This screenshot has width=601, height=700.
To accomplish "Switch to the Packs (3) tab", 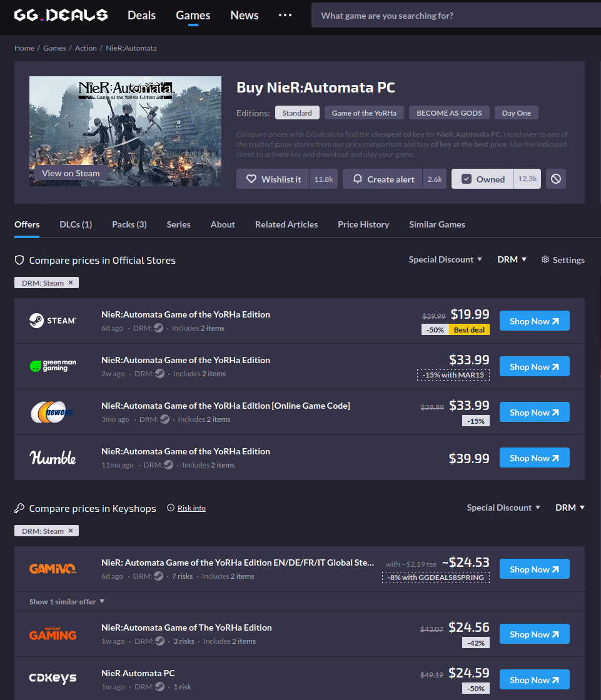I will point(129,224).
